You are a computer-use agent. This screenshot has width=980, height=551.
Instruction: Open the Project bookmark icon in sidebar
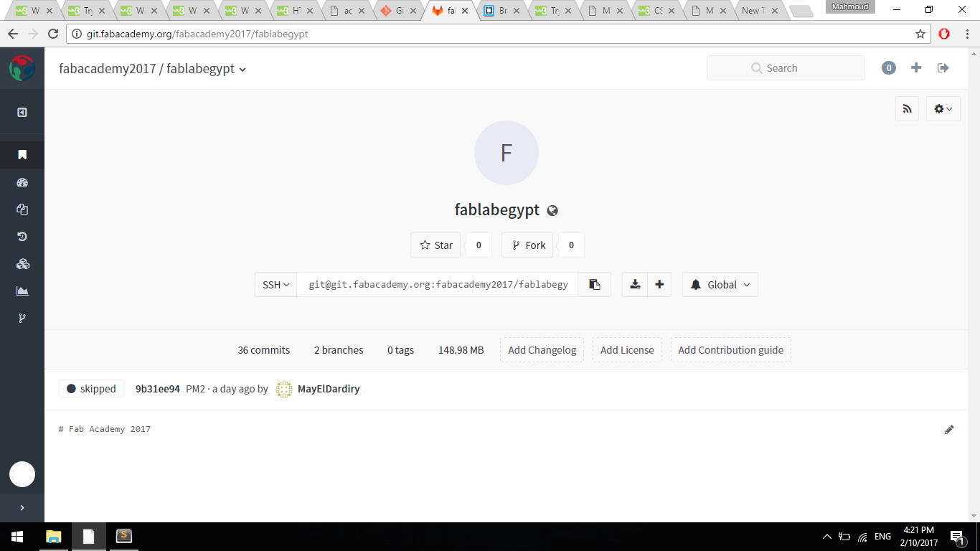click(x=22, y=154)
